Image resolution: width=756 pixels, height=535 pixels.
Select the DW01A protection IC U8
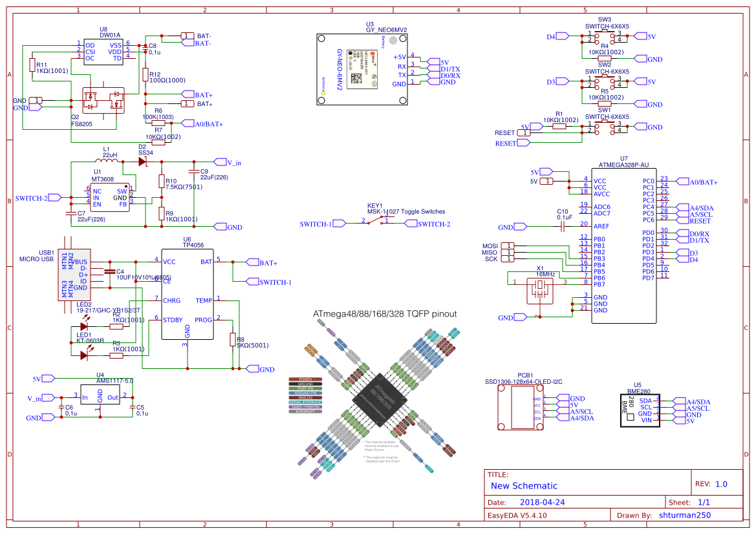pos(103,52)
